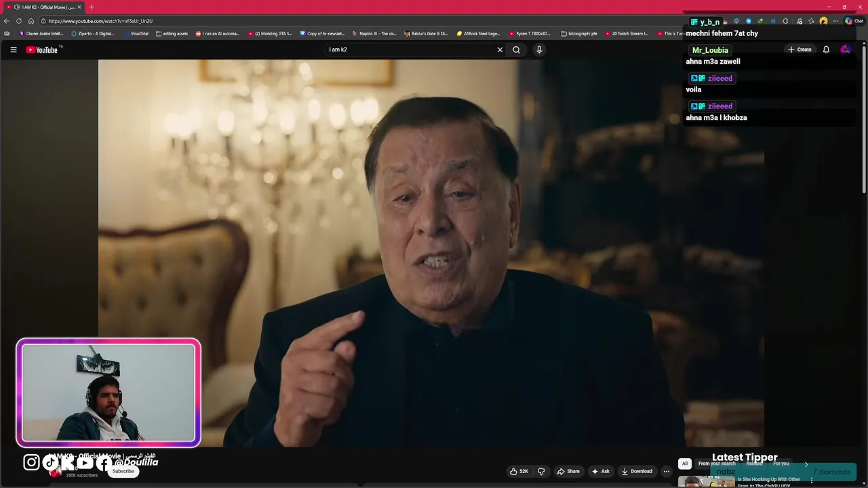Open '20 Twitch Stream I...' bookmark

[627, 33]
